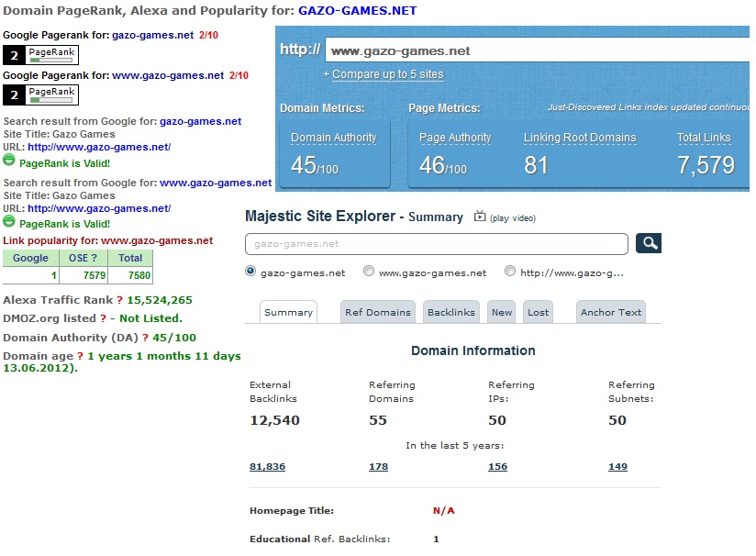Switch to the Ref Domains tab
The width and height of the screenshot is (756, 556).
click(377, 312)
